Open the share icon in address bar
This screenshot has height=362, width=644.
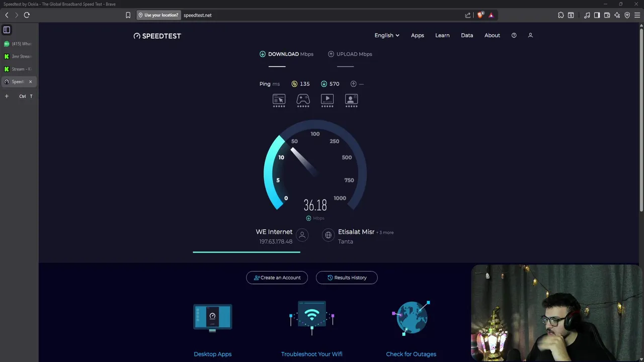468,15
